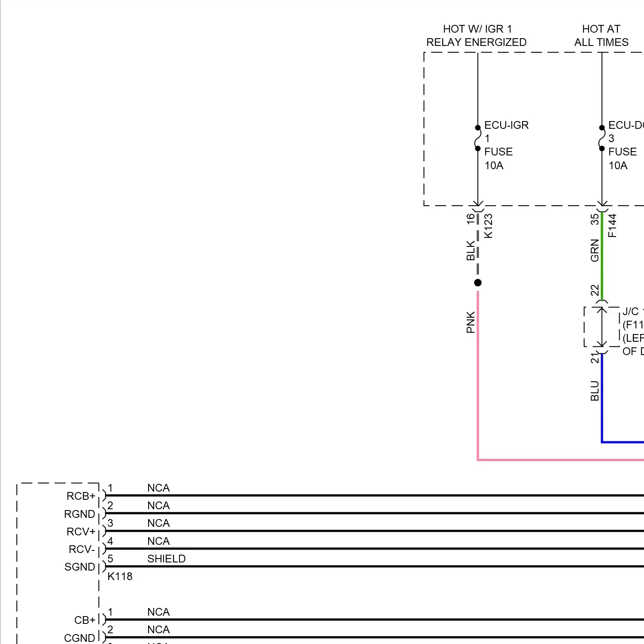This screenshot has height=644, width=644.
Task: Click pin number '3' on the RCV+ line
Action: coord(110,523)
